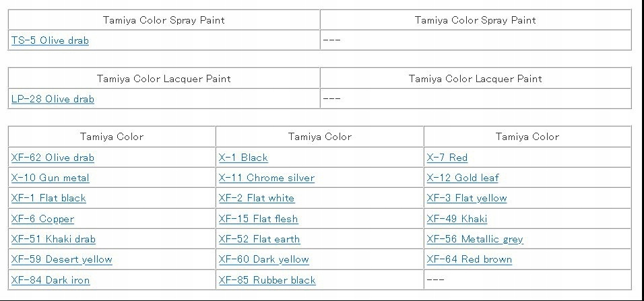Viewport: 644px width, 301px height.
Task: Open the XF-59 Desert yellow link
Action: pyautogui.click(x=61, y=259)
